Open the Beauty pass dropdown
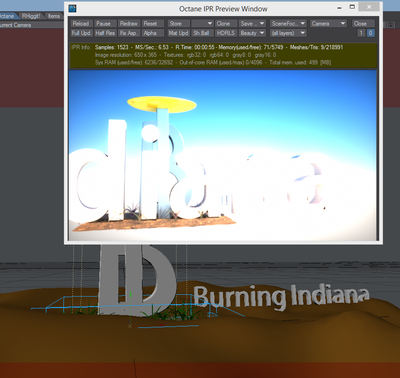This screenshot has width=400, height=378. click(x=252, y=33)
